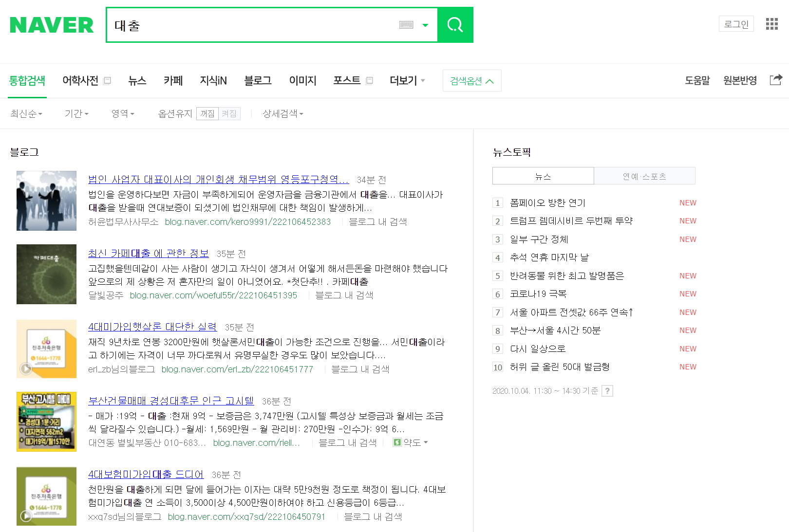Open news topic 부산→서울 4시간 50분

point(555,330)
